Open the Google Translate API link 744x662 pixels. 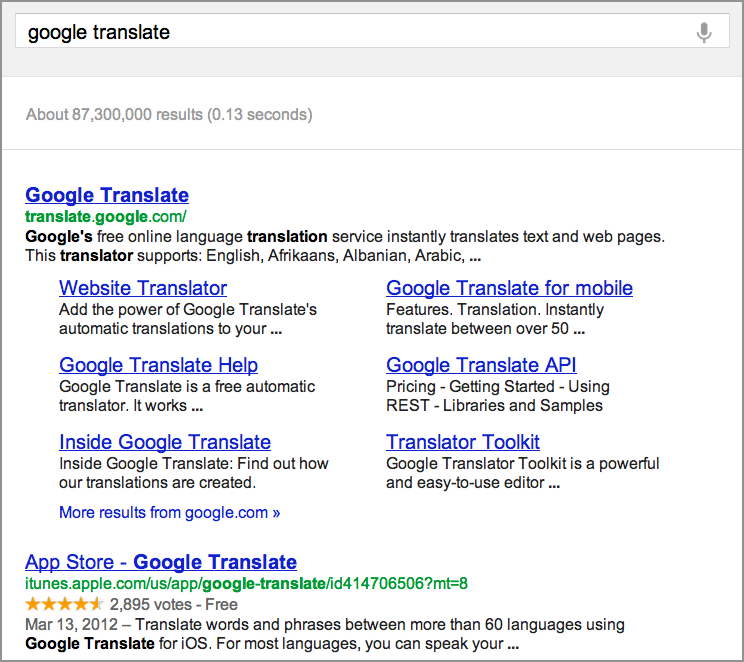click(x=481, y=365)
